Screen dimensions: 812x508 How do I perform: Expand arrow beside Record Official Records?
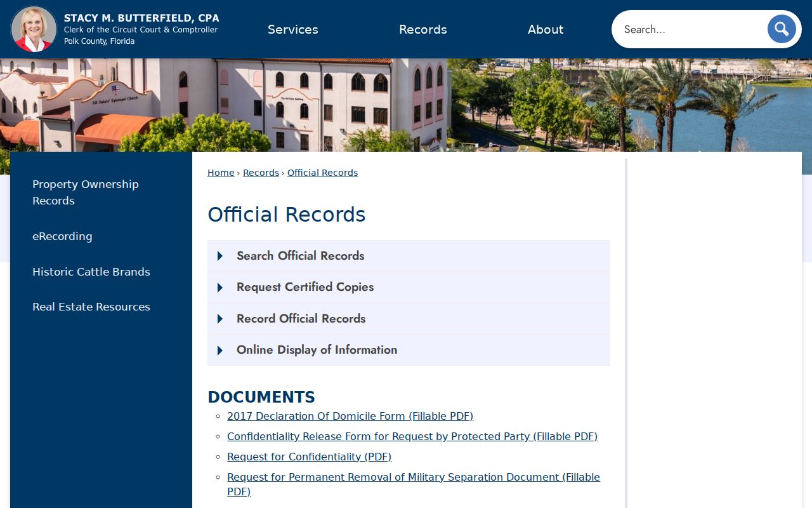coord(220,319)
